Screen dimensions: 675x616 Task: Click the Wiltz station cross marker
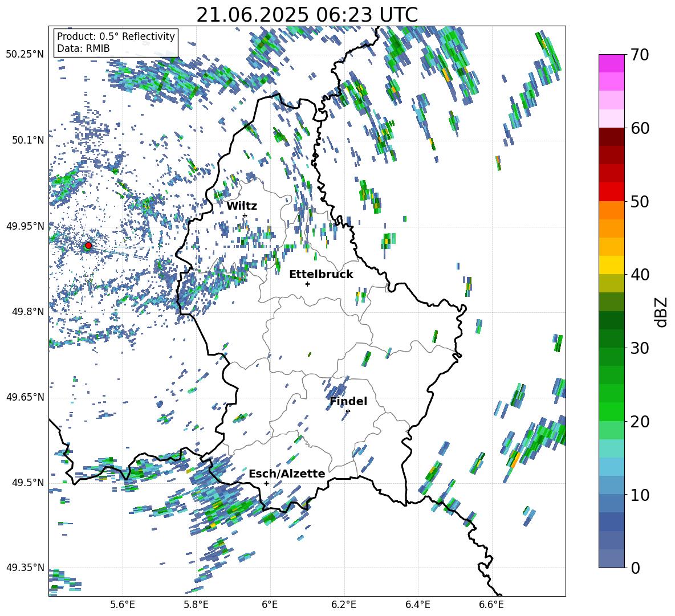click(x=245, y=215)
